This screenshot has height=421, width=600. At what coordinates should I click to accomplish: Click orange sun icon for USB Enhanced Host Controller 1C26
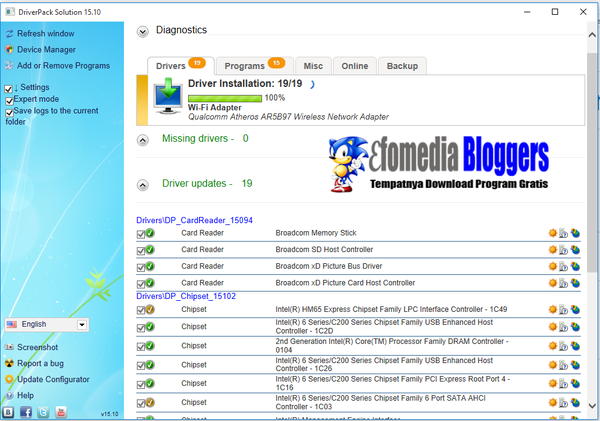pyautogui.click(x=553, y=364)
